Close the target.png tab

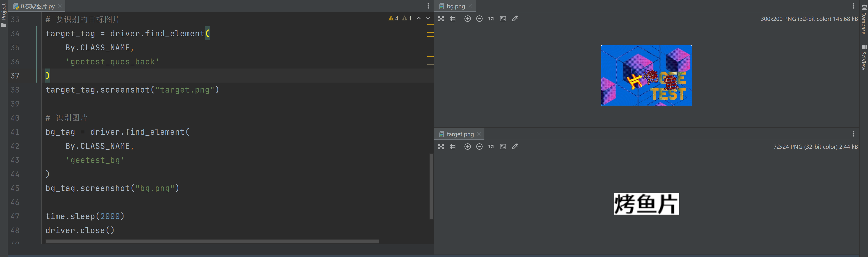click(479, 134)
